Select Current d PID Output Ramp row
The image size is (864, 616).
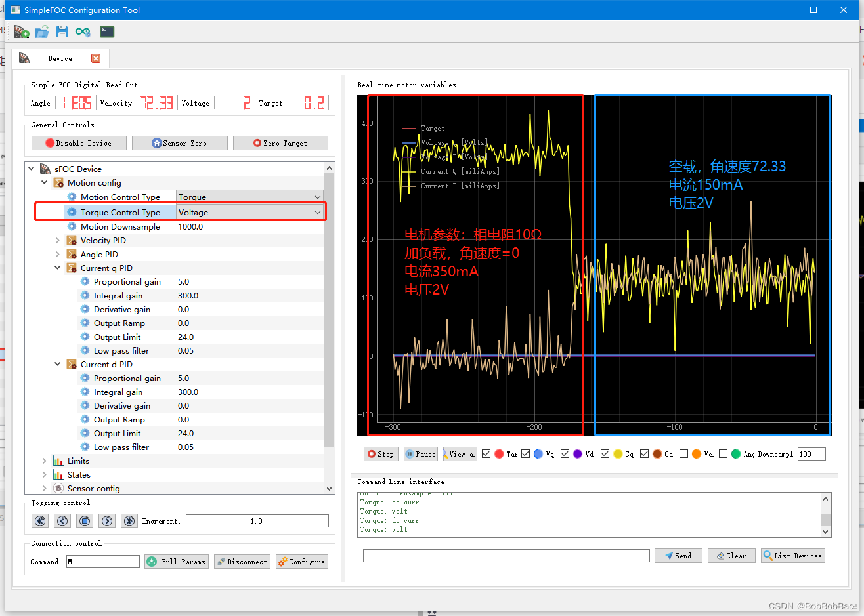tap(175, 419)
